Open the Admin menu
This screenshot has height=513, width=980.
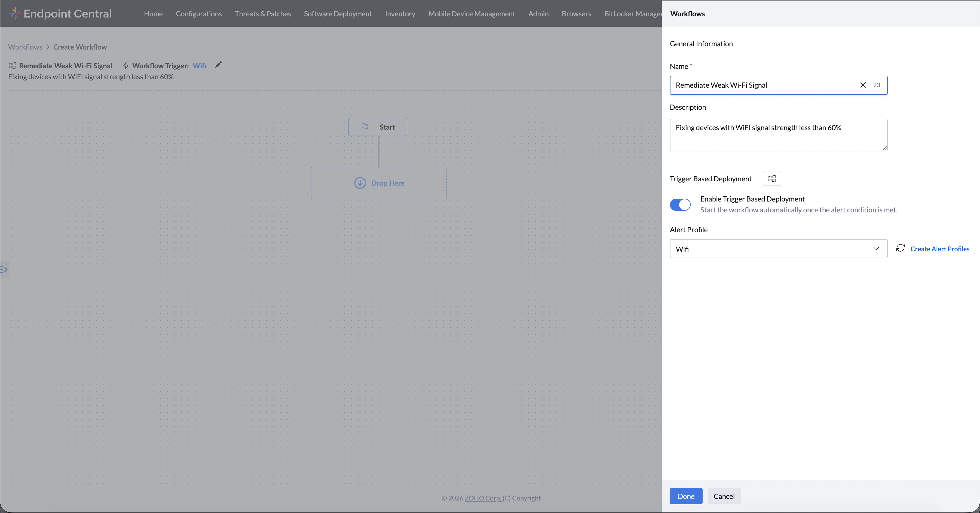pos(538,13)
